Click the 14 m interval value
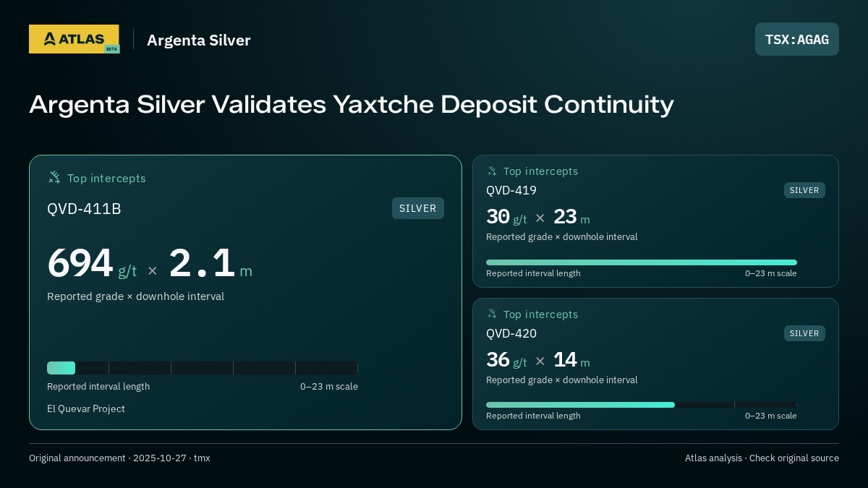 571,360
